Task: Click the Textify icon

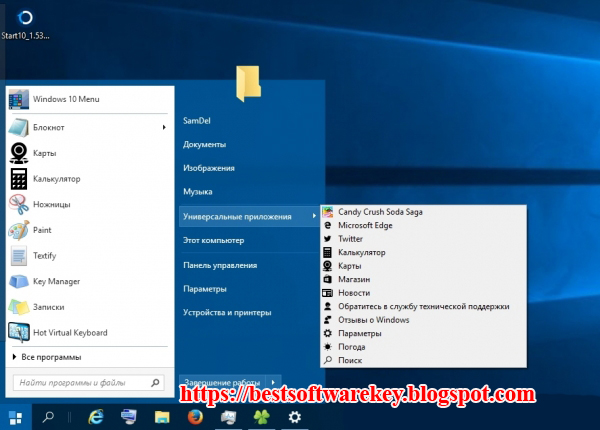Action: click(x=19, y=256)
